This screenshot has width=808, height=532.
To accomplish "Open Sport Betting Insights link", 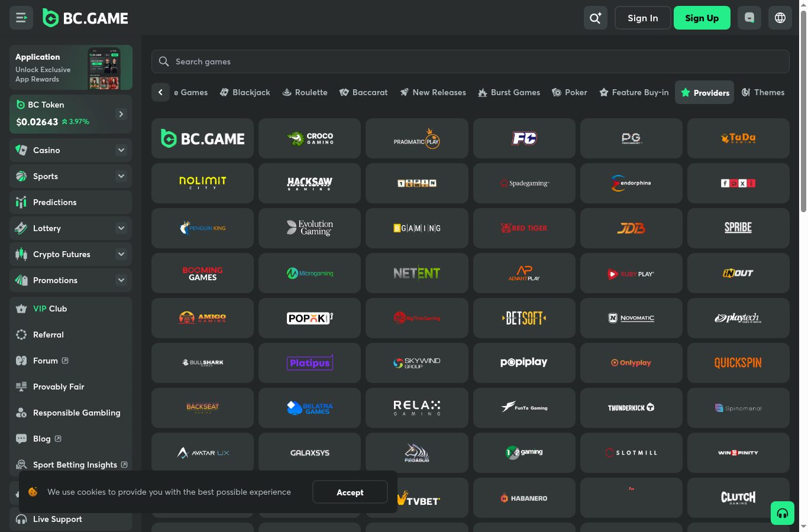I will [x=70, y=465].
